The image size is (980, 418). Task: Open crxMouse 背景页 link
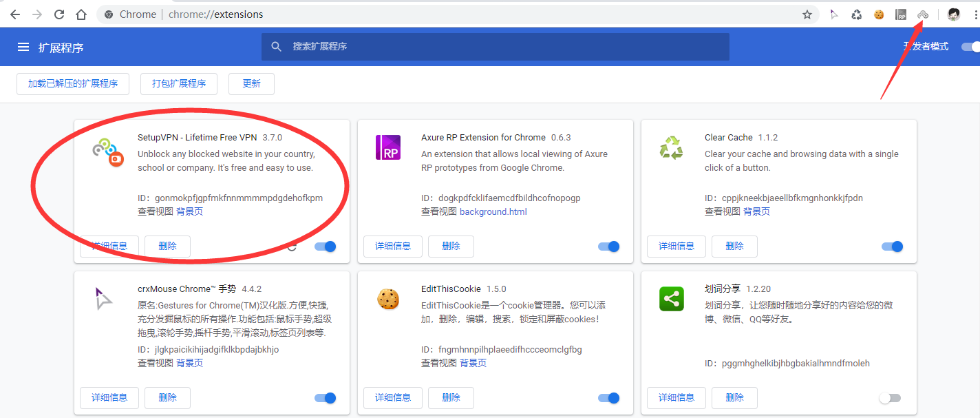click(189, 364)
